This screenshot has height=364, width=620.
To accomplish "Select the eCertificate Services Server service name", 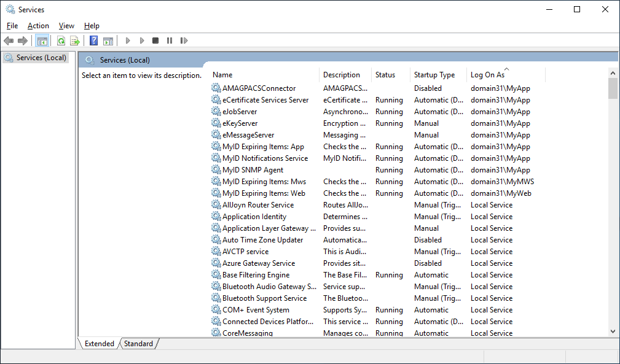I will tap(265, 100).
